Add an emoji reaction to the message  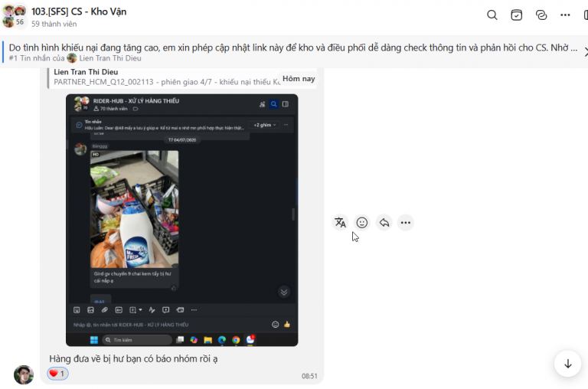[362, 222]
